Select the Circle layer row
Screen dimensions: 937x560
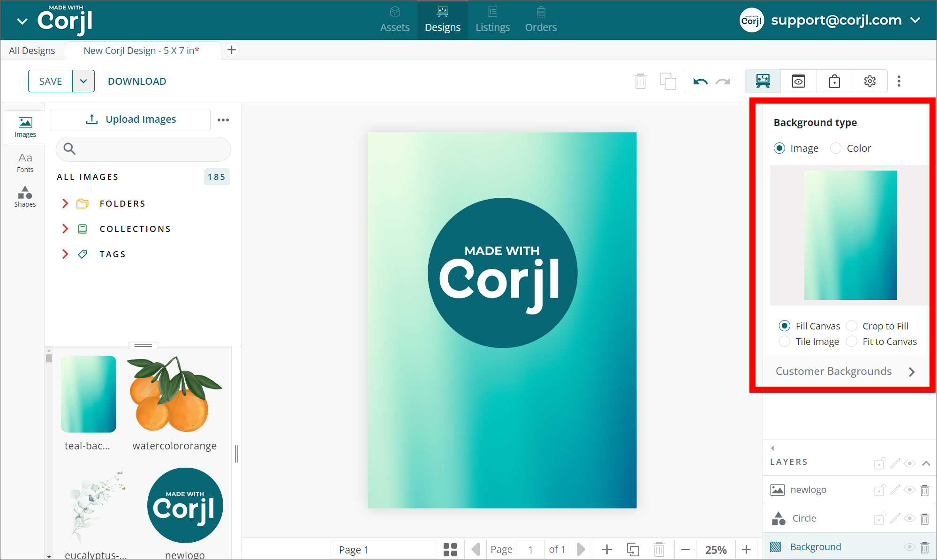tap(850, 518)
